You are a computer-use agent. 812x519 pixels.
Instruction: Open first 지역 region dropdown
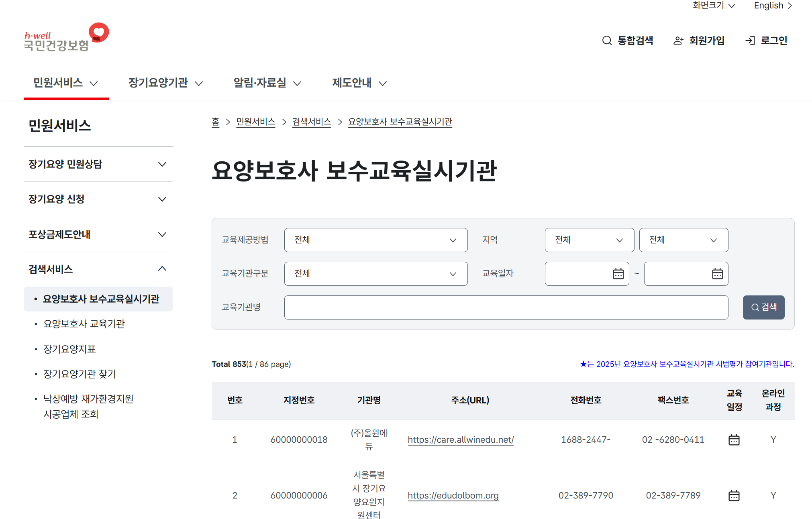(590, 240)
